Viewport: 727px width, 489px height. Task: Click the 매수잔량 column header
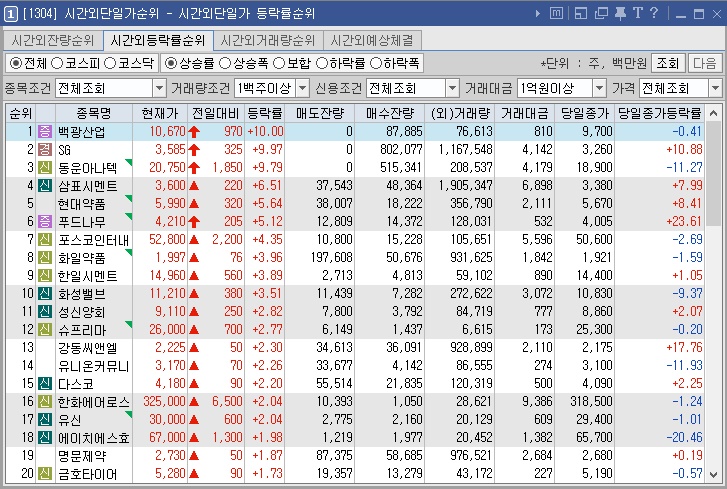389,113
